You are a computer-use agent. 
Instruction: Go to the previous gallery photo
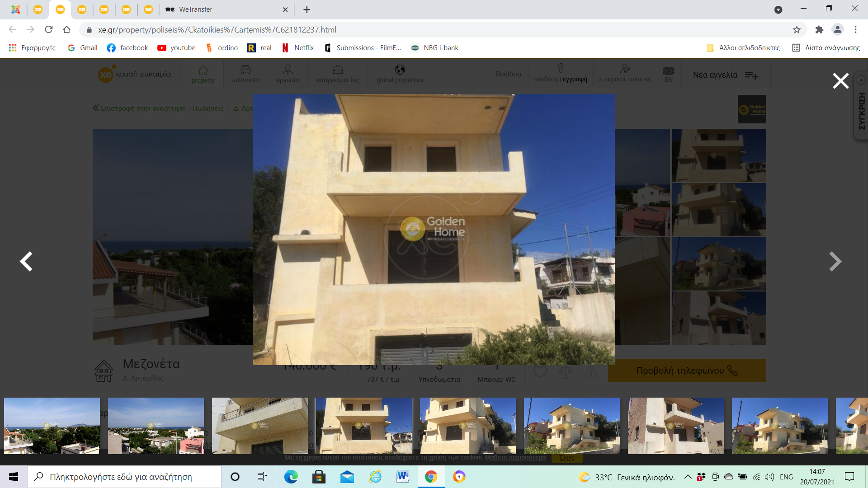tap(26, 261)
